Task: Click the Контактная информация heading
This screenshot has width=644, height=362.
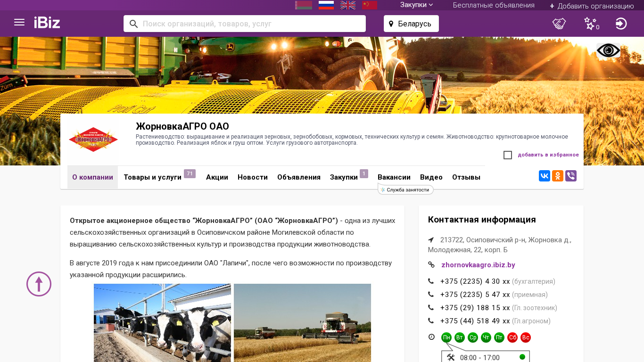Action: pos(482,220)
